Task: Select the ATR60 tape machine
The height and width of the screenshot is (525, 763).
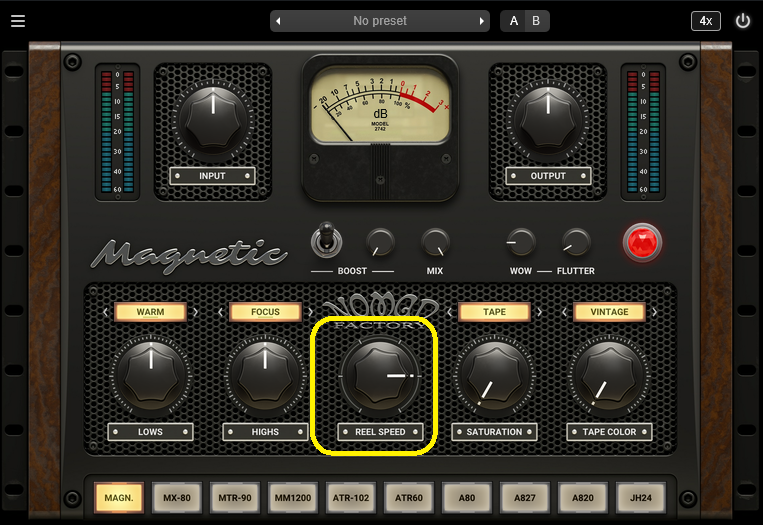Action: tap(409, 498)
